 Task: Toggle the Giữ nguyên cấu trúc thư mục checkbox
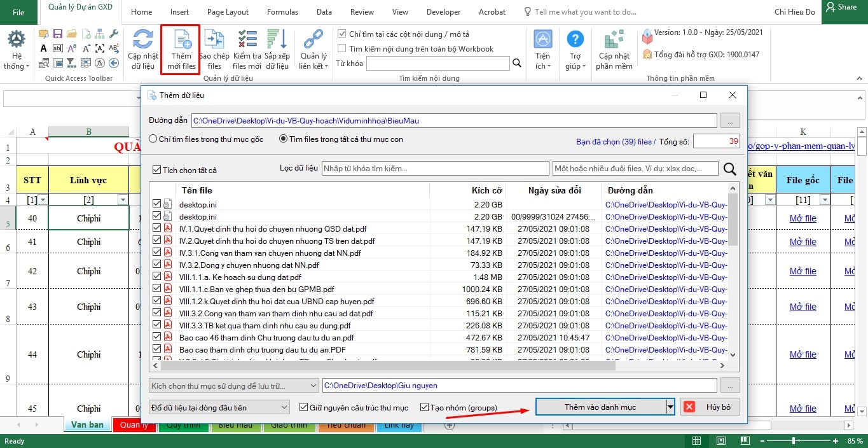(x=303, y=407)
